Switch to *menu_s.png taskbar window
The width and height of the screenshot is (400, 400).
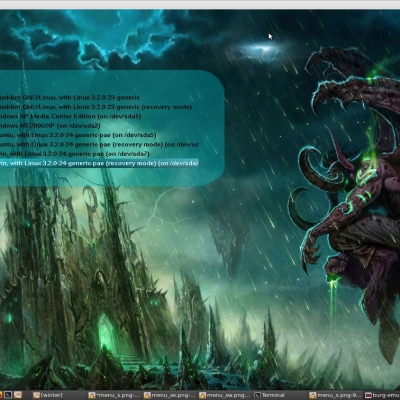pyautogui.click(x=114, y=395)
